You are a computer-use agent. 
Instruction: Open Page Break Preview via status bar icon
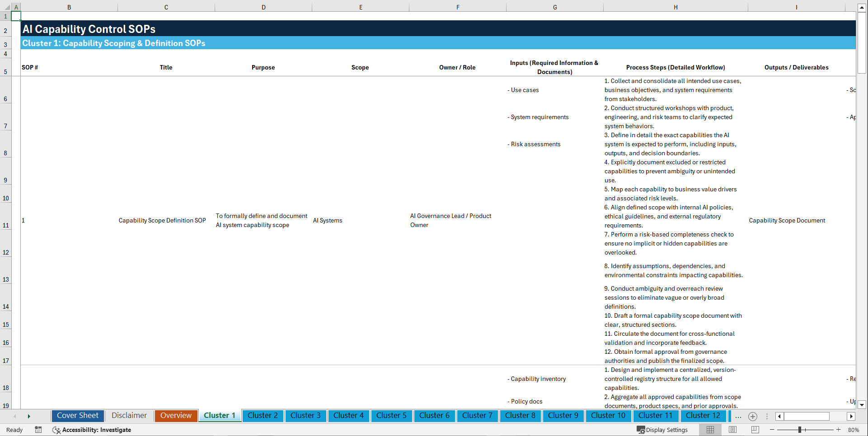coord(755,430)
